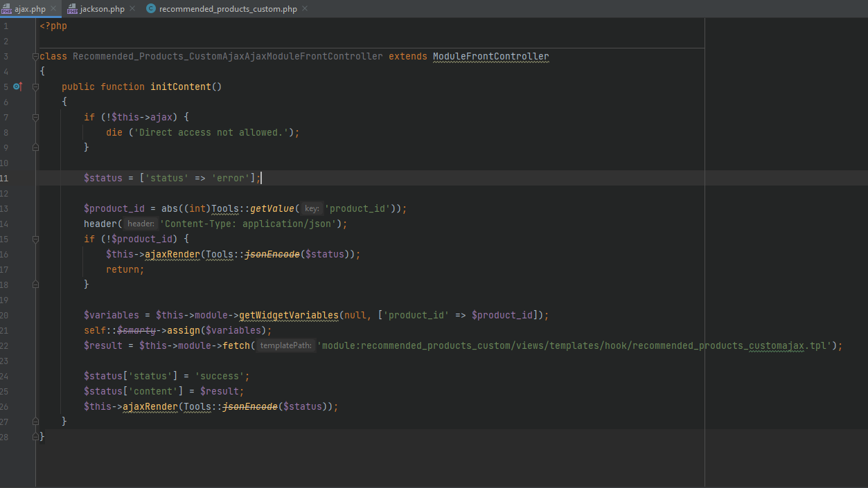This screenshot has height=488, width=868.
Task: Click the 'Content-Type: application/json' string
Action: [249, 224]
